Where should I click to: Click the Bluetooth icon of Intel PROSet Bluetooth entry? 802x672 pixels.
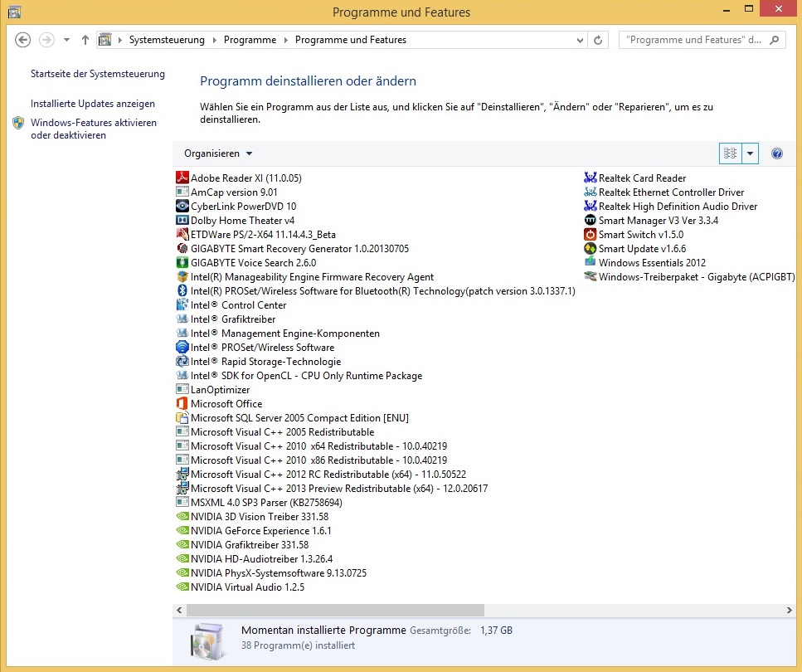point(182,290)
